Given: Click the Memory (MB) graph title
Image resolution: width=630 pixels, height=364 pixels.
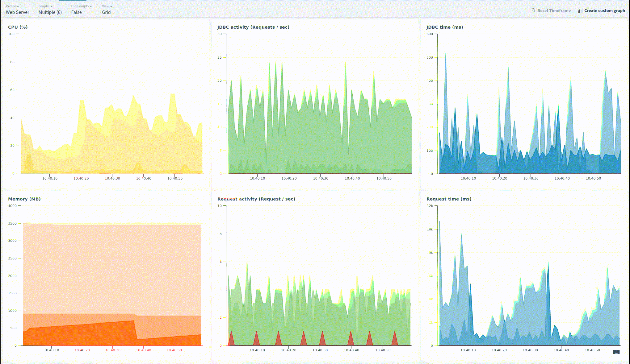Looking at the screenshot, I should point(24,199).
